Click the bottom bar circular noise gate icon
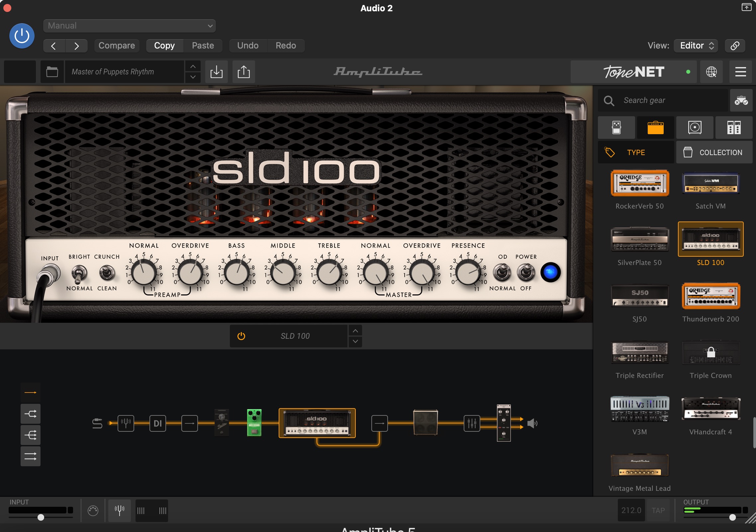The image size is (756, 532). pos(93,510)
